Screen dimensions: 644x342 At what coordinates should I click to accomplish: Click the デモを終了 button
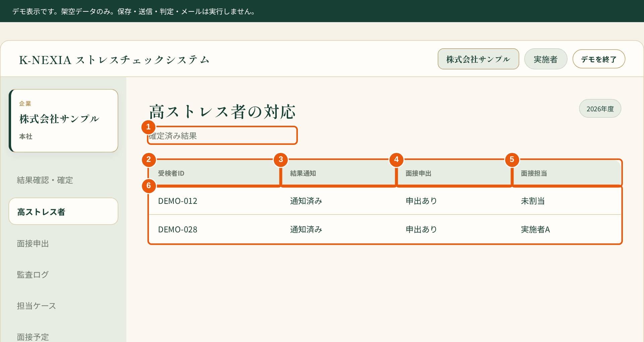point(599,59)
